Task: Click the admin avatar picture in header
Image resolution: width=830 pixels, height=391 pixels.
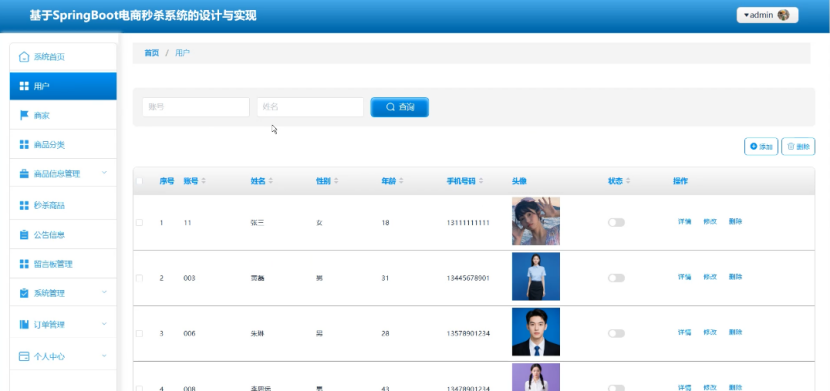Action: tap(783, 15)
